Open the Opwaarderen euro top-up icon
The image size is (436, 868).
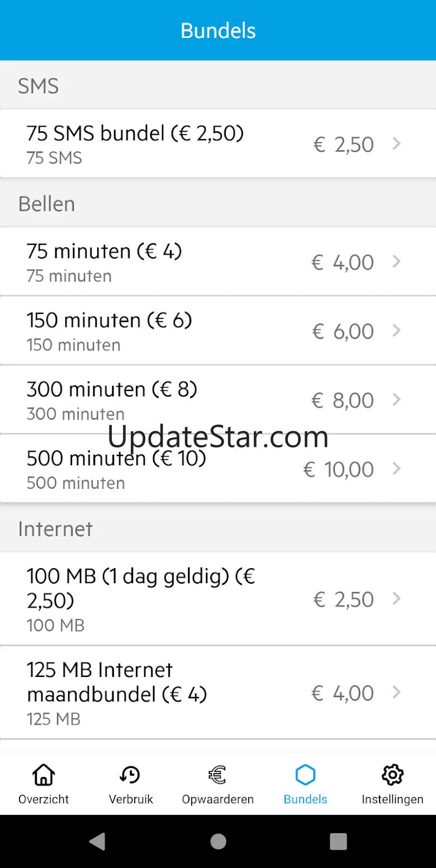[x=217, y=775]
